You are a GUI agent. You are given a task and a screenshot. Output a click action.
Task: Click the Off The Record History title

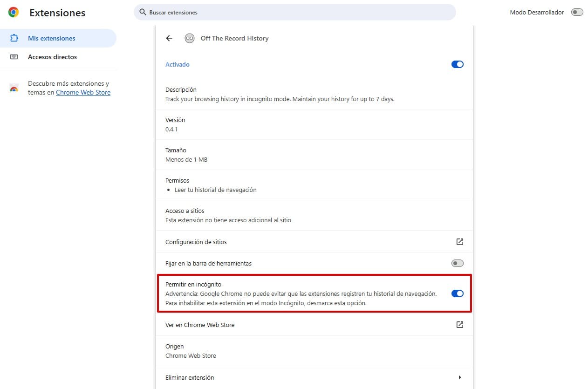[235, 38]
